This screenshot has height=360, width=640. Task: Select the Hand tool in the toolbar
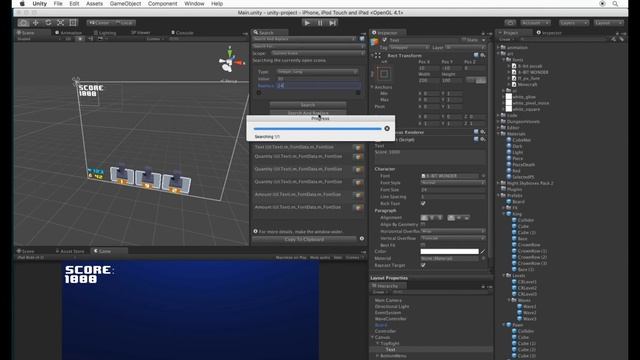[23, 23]
